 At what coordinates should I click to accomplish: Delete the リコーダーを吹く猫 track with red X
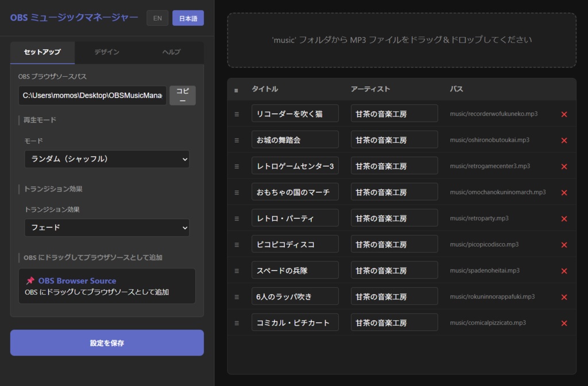coord(563,114)
